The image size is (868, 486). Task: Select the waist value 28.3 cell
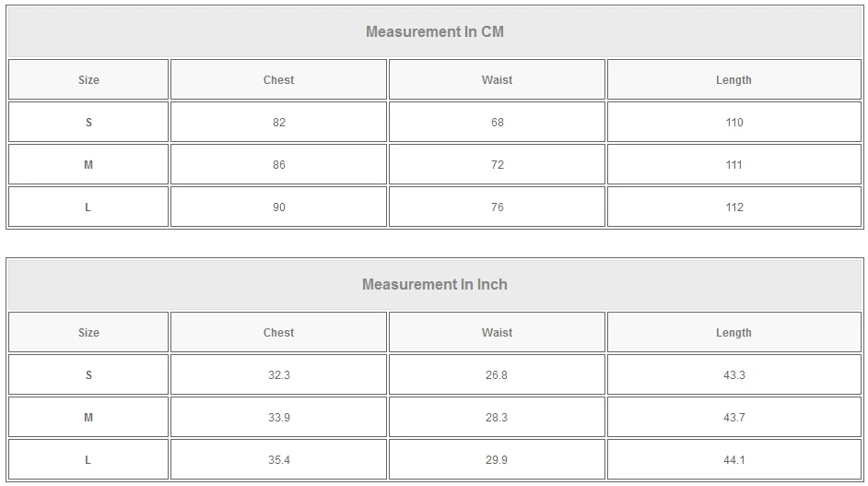point(497,418)
